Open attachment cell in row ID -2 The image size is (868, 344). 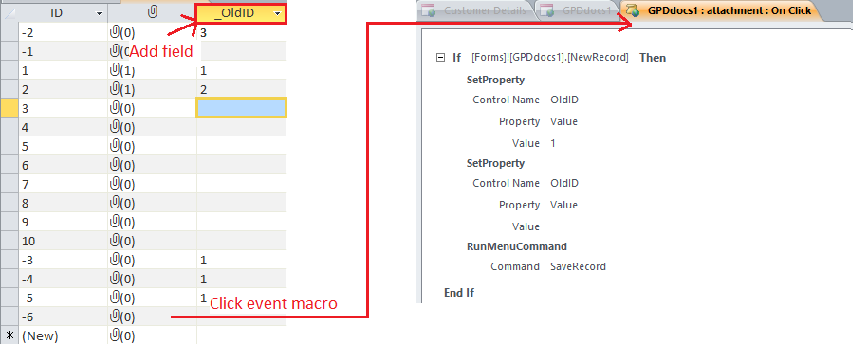click(152, 32)
